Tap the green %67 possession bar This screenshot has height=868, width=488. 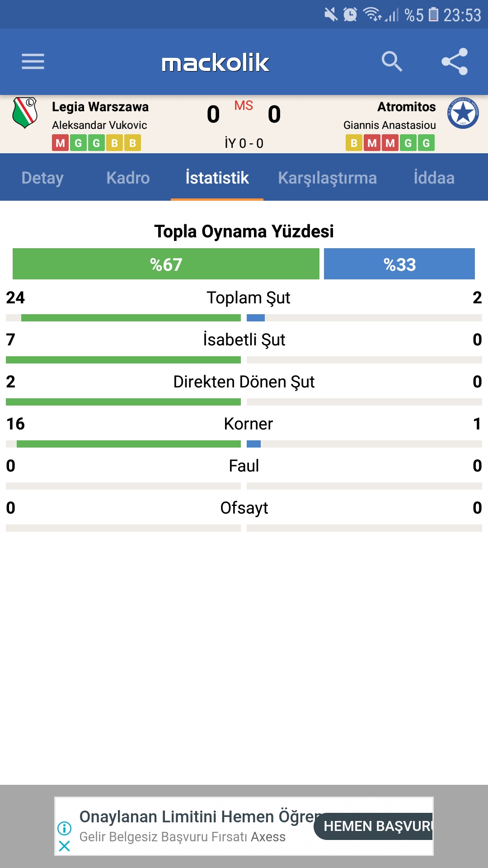166,264
